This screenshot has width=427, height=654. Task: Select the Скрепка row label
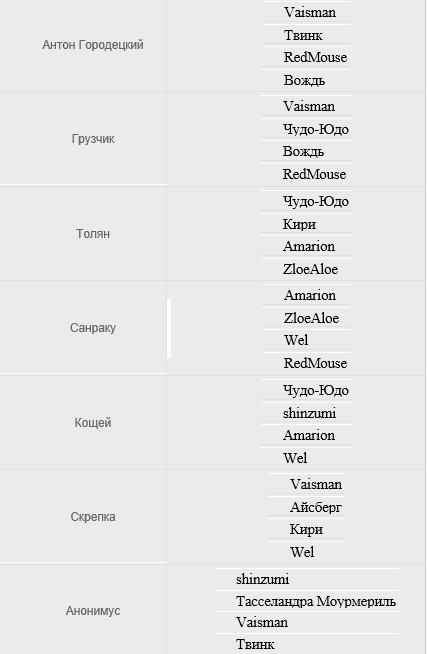pos(93,516)
